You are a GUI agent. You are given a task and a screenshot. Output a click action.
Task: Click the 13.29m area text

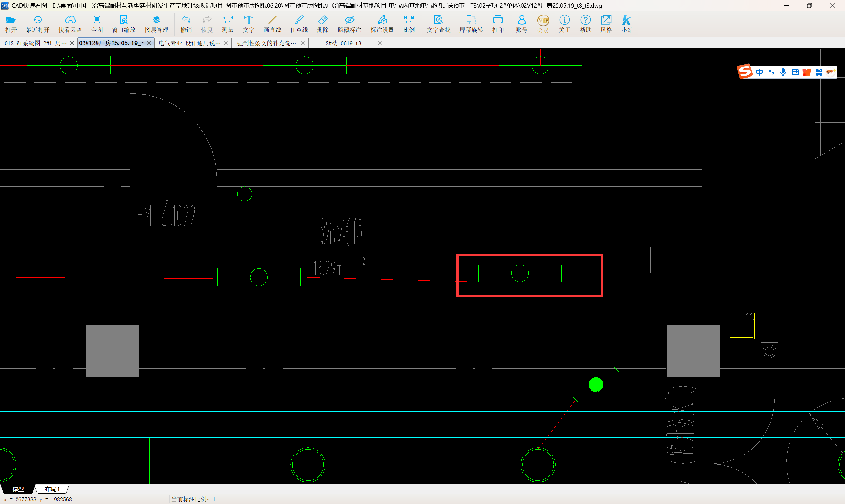(x=328, y=268)
